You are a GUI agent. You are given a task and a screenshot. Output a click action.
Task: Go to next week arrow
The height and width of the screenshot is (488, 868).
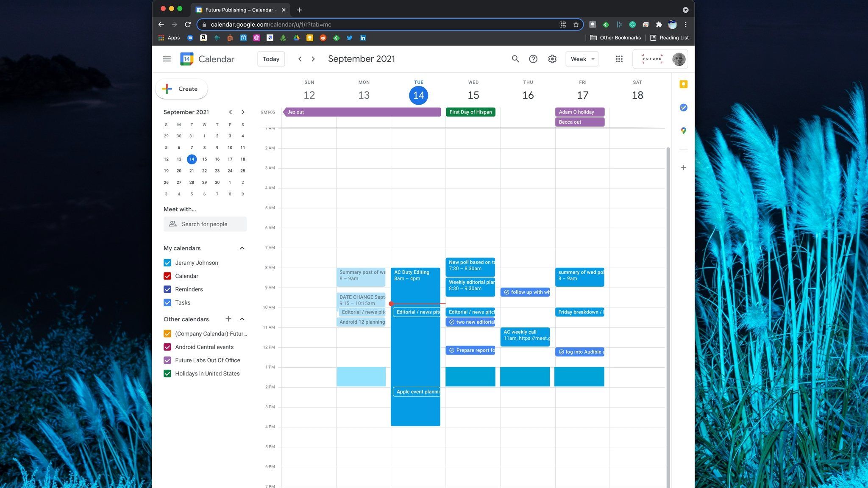(313, 59)
